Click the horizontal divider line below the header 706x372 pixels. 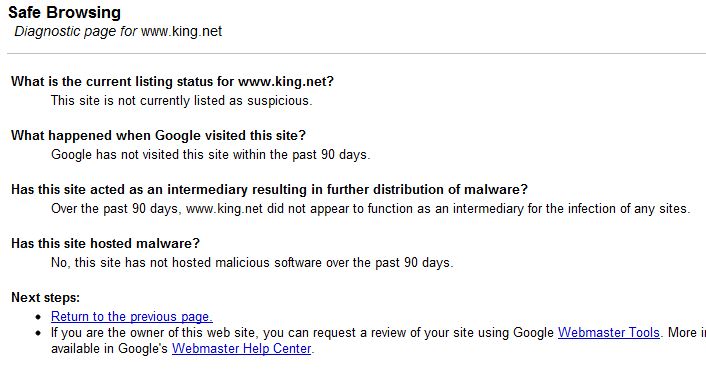click(x=356, y=54)
